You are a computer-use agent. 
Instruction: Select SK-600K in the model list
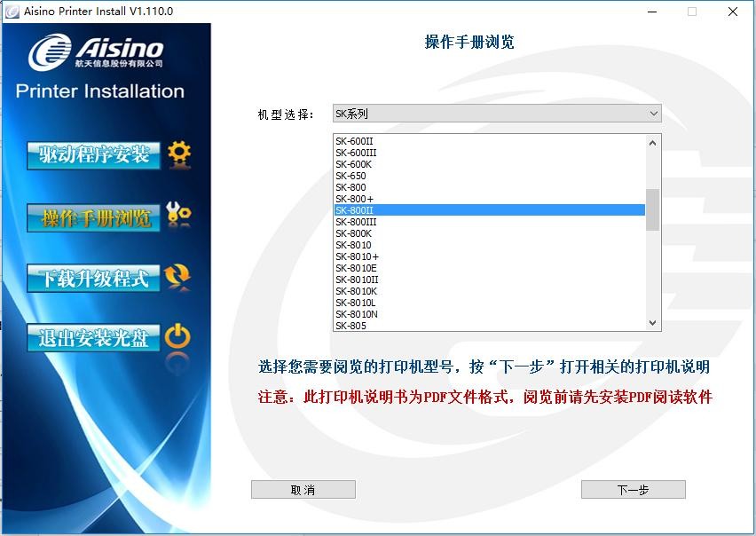(x=490, y=164)
